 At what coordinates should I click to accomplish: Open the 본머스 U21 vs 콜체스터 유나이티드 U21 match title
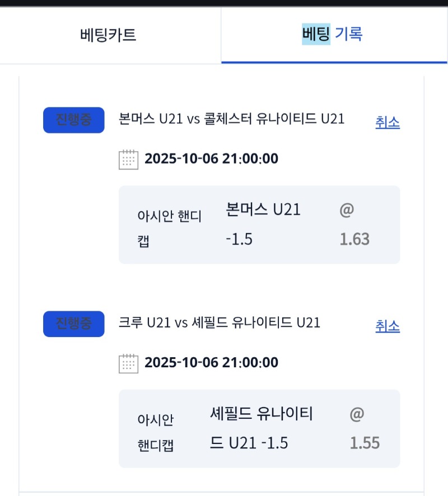pos(231,119)
